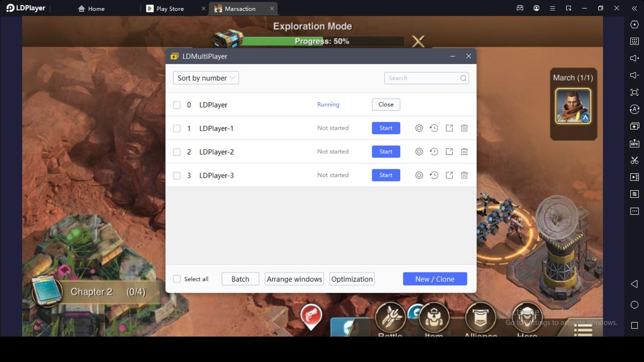Tick checkbox for LDPlayer-3

click(x=177, y=175)
